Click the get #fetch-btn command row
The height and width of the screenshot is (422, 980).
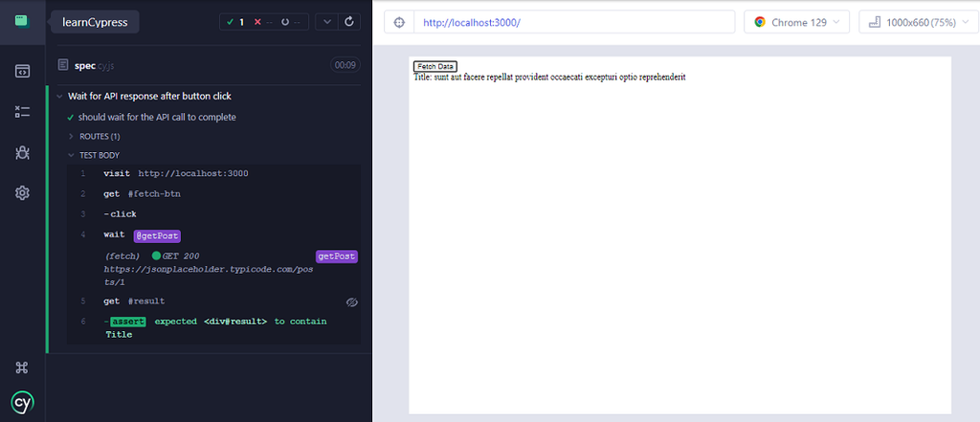213,194
